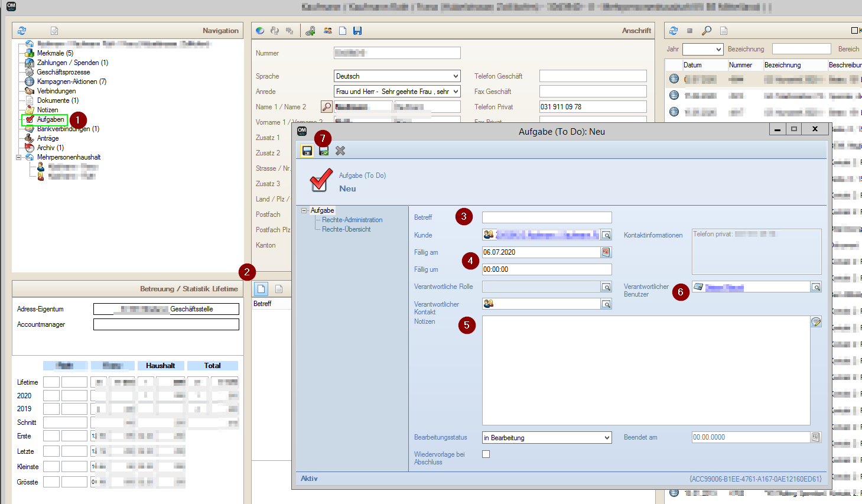Viewport: 862px width, 504px height.
Task: Select Verbindungen in Navigation tree
Action: click(56, 91)
